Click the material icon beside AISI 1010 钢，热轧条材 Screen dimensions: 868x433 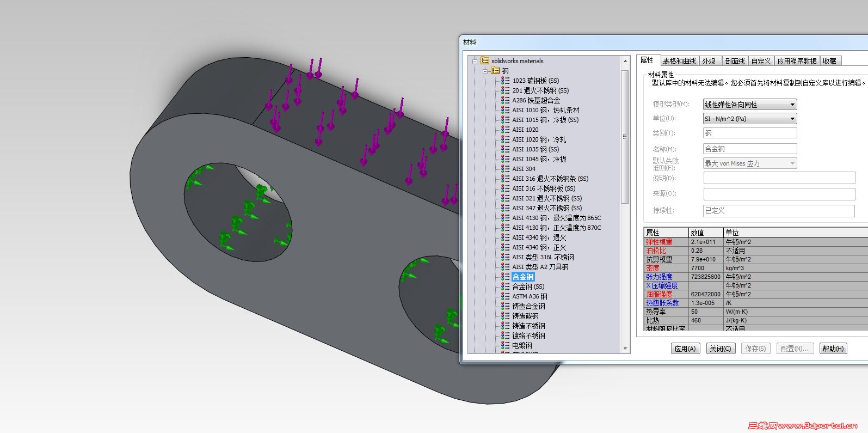pos(506,110)
